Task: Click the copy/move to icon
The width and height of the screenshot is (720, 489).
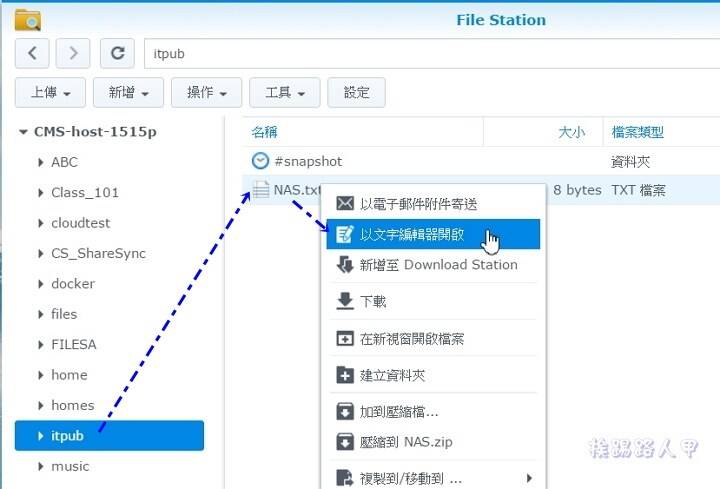Action: 345,478
